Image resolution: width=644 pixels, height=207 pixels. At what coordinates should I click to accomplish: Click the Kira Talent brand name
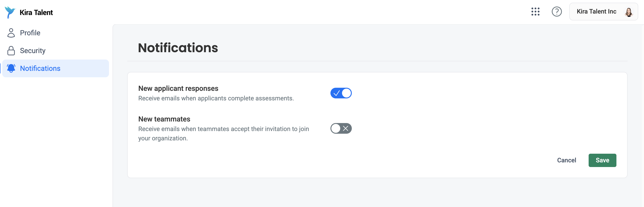36,12
